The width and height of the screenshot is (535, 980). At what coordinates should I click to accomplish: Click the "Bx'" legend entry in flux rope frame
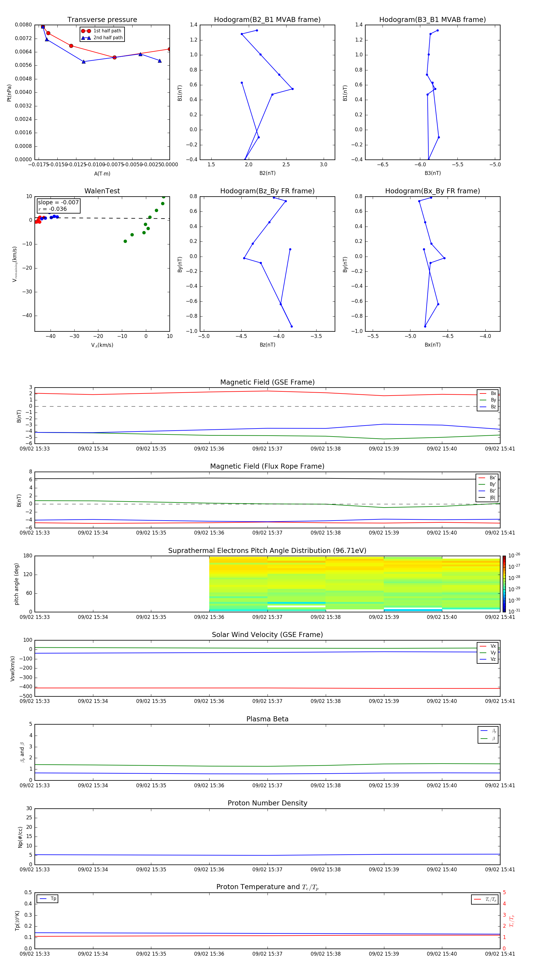pyautogui.click(x=487, y=478)
